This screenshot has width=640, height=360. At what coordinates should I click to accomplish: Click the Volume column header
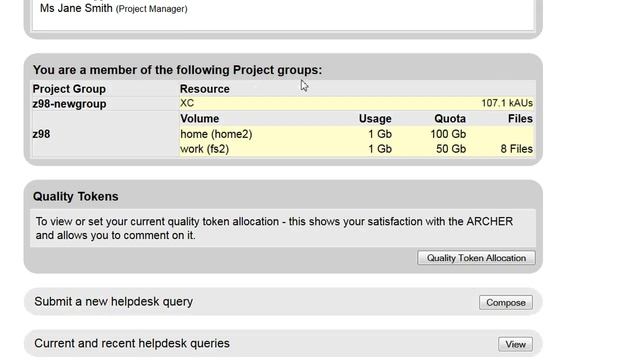pyautogui.click(x=200, y=119)
